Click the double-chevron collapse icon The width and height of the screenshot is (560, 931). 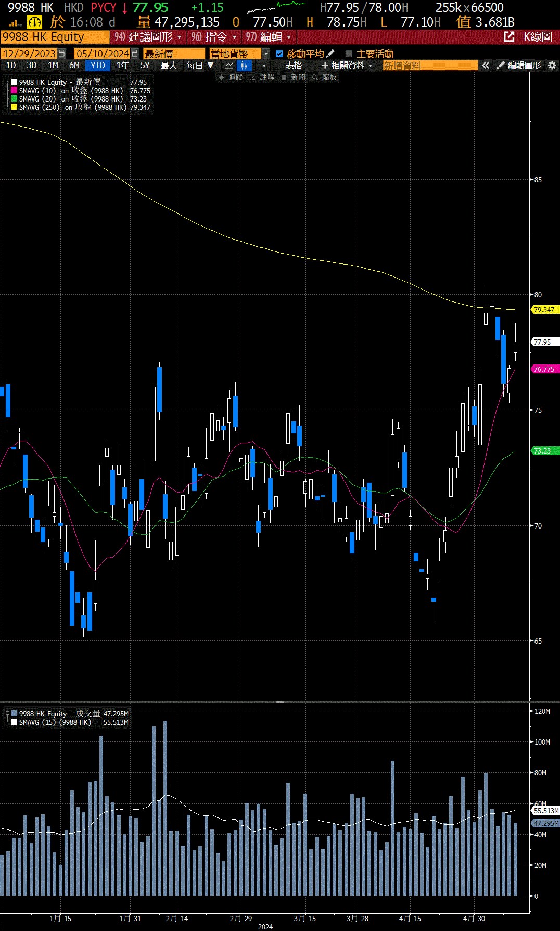[x=486, y=66]
